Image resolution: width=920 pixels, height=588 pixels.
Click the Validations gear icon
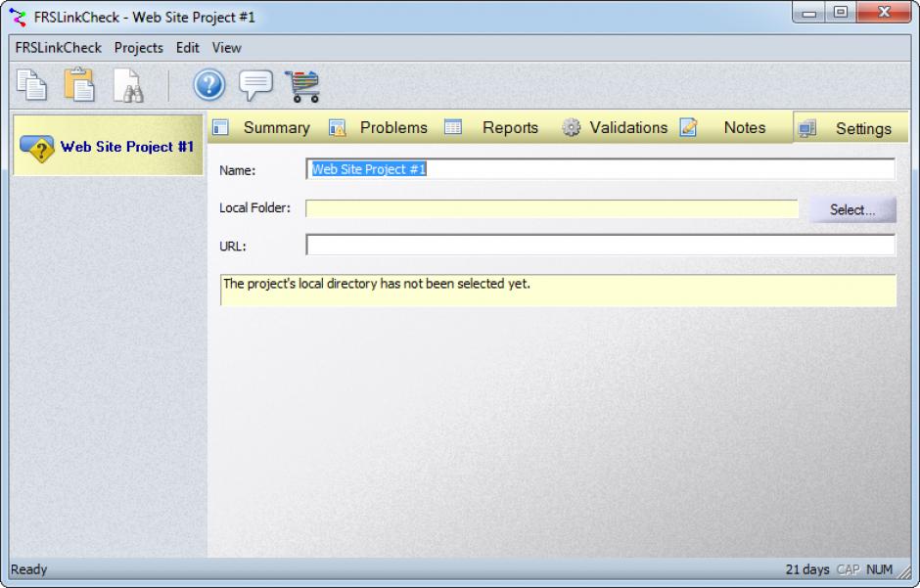tap(571, 127)
